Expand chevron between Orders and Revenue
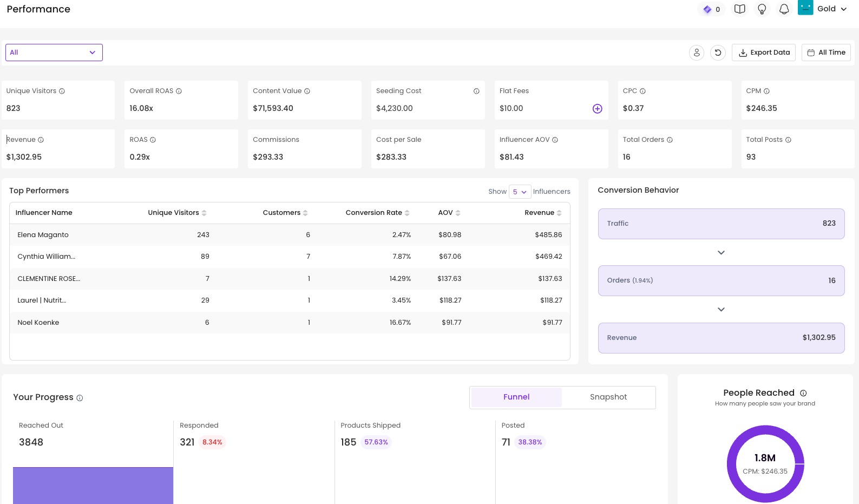Viewport: 859px width, 504px height. 721,309
